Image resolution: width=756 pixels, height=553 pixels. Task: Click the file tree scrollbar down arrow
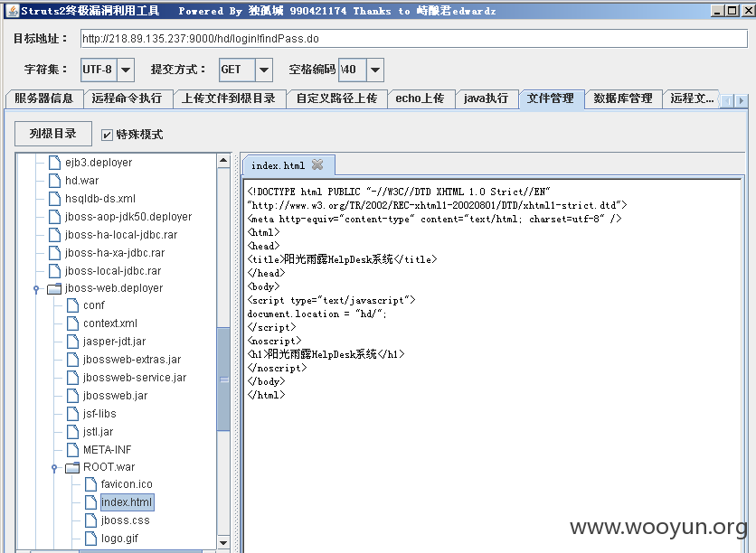click(x=223, y=542)
